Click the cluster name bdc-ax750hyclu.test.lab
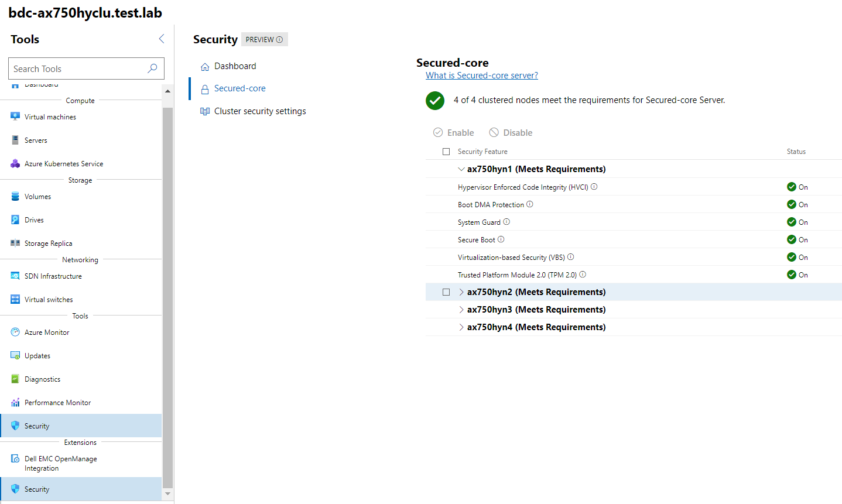 pyautogui.click(x=85, y=13)
